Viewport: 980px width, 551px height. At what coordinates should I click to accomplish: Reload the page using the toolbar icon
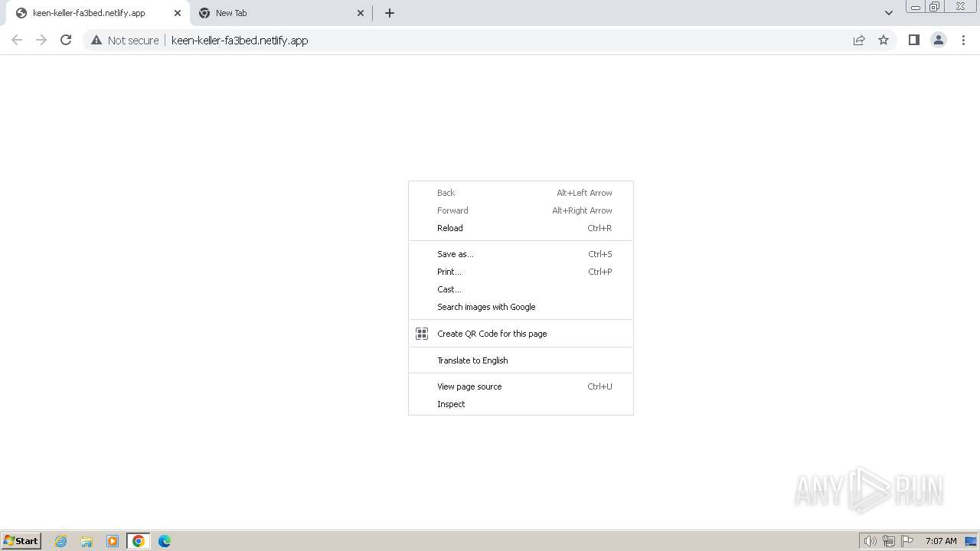[66, 40]
